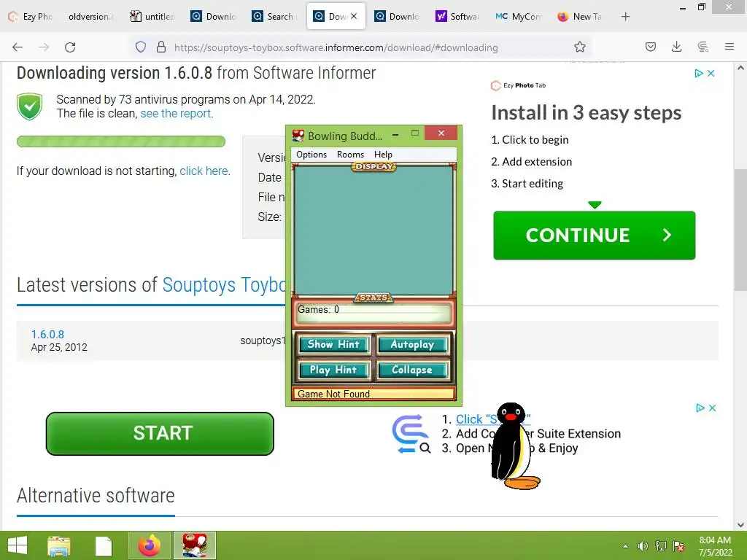Click the browser forward arrow
The width and height of the screenshot is (747, 560).
coord(44,47)
